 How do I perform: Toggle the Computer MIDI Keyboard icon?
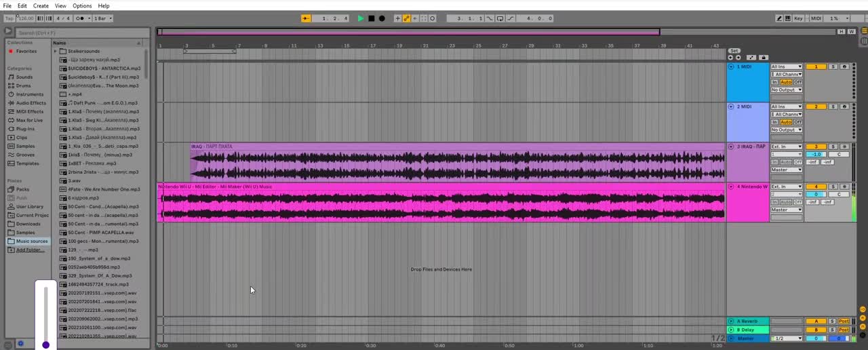[788, 18]
